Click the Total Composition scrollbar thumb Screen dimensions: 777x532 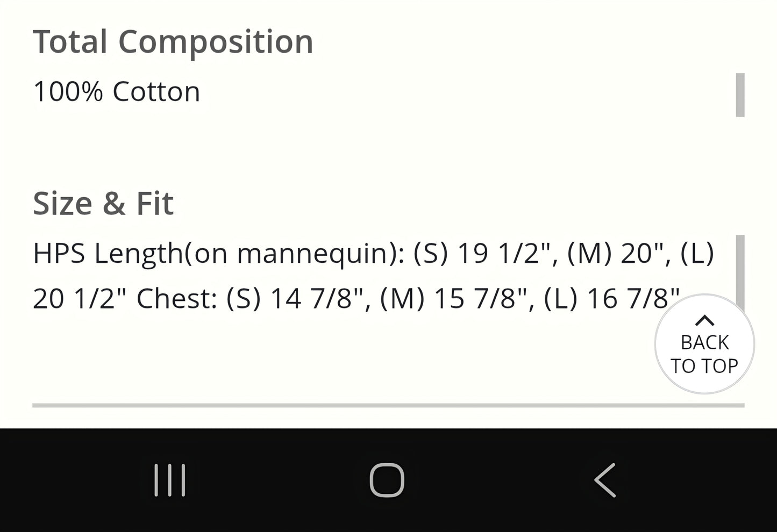point(740,95)
